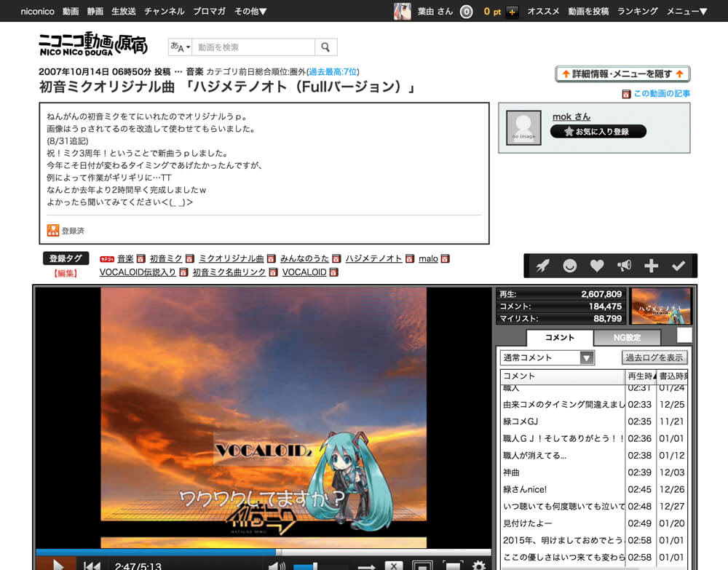Select the comment row 緑コメGJ
Viewport: 728px width, 570px height.
(x=594, y=421)
